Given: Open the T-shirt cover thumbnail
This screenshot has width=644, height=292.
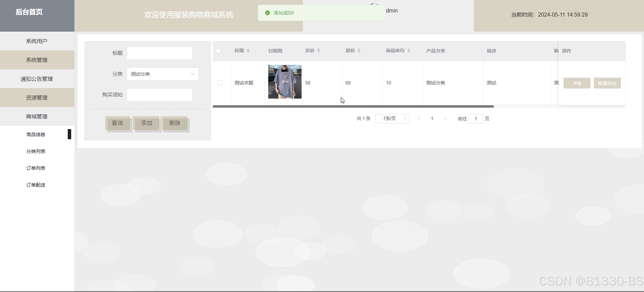Looking at the screenshot, I should 284,82.
